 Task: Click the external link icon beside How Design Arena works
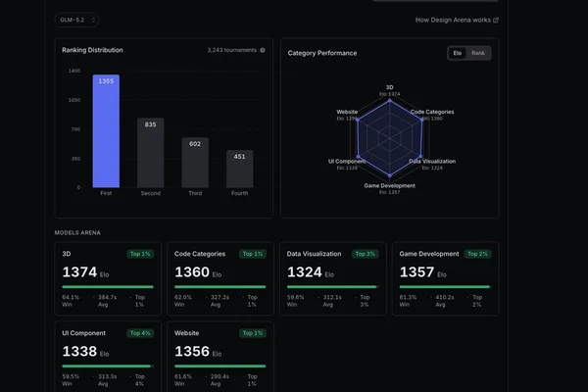(496, 21)
